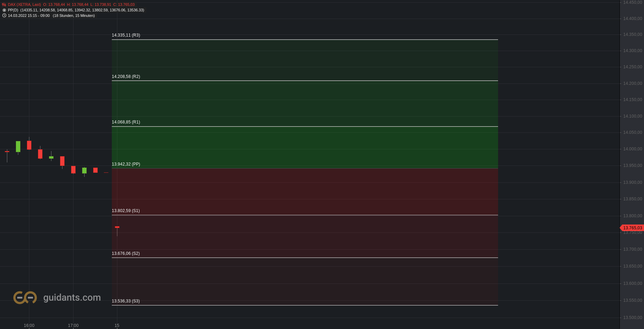Click the 14.068,85 (R1) pivot label
Image resolution: width=644 pixels, height=329 pixels.
point(126,122)
